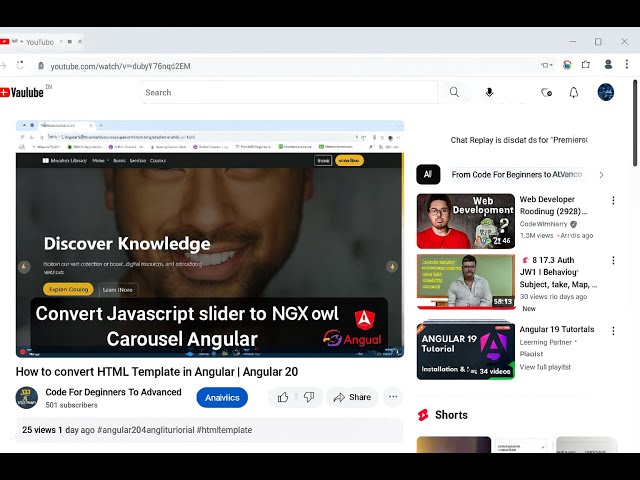Viewport: 640px width, 480px height.
Task: Click the search magnifier button
Action: click(454, 92)
